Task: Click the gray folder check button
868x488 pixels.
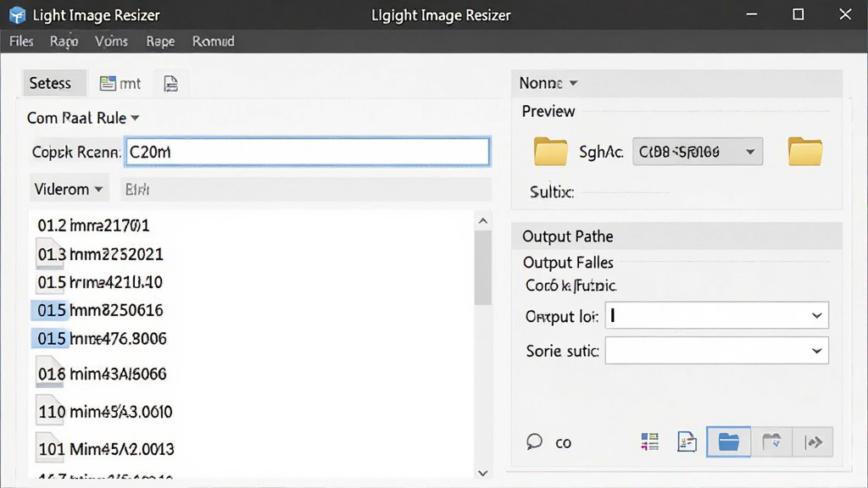Action: pos(771,441)
